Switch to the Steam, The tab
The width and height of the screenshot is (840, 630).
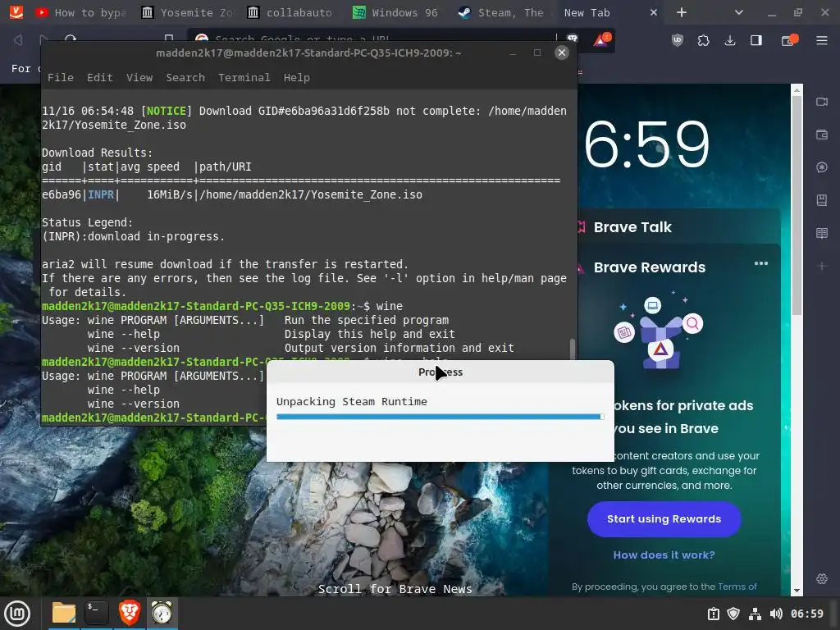point(504,12)
